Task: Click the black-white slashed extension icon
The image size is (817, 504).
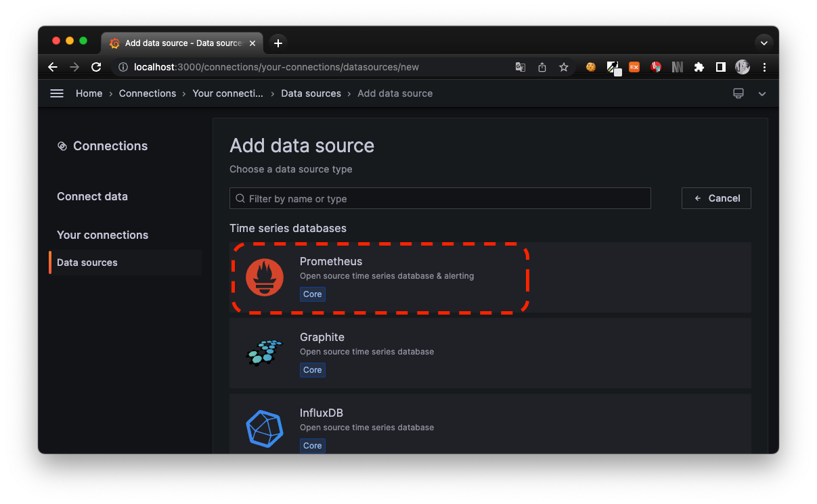Action: pos(613,67)
